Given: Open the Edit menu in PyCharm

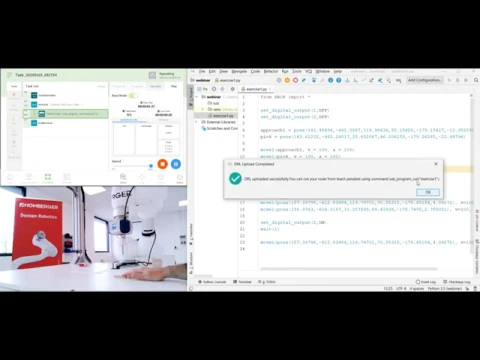Looking at the screenshot, I should coord(212,71).
